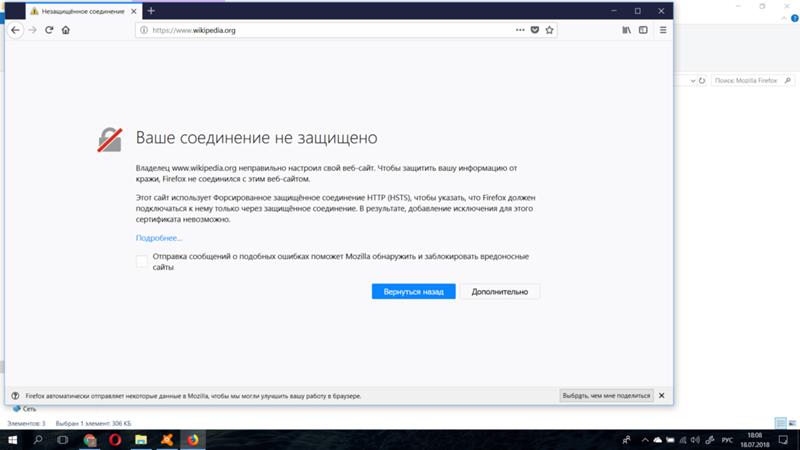The height and width of the screenshot is (450, 800).
Task: Click Firefox icon on the taskbar
Action: click(193, 440)
